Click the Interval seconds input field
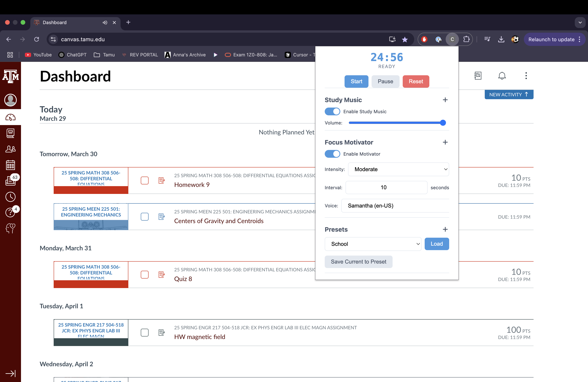The image size is (588, 382). (386, 187)
